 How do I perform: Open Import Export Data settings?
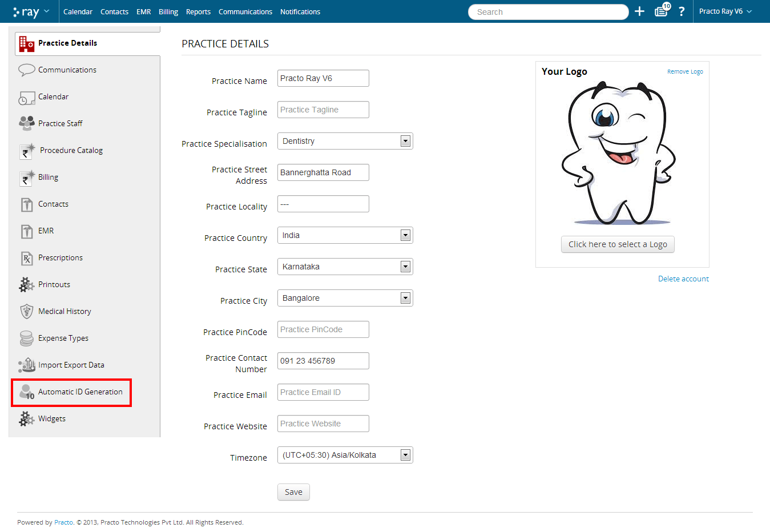(70, 365)
